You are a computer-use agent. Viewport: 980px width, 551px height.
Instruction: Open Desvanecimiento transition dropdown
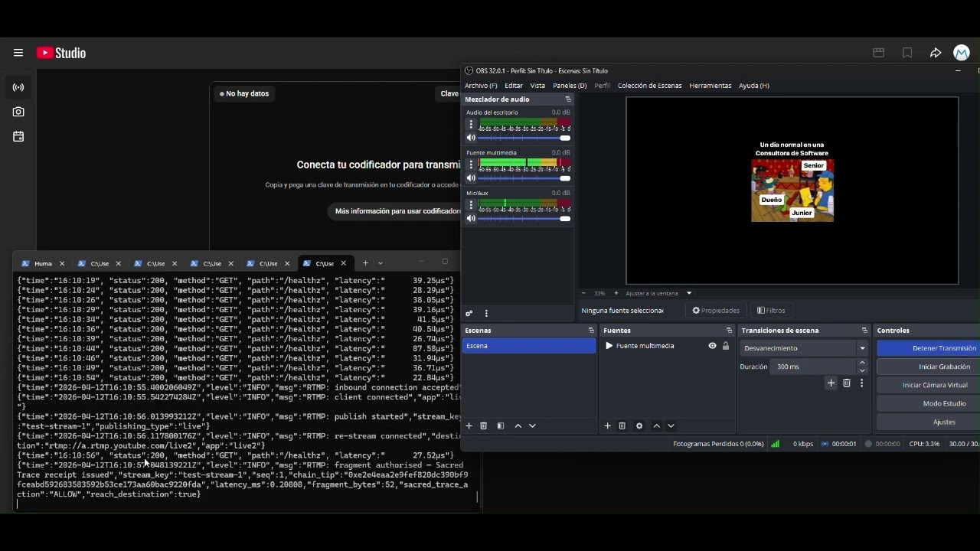pos(805,348)
